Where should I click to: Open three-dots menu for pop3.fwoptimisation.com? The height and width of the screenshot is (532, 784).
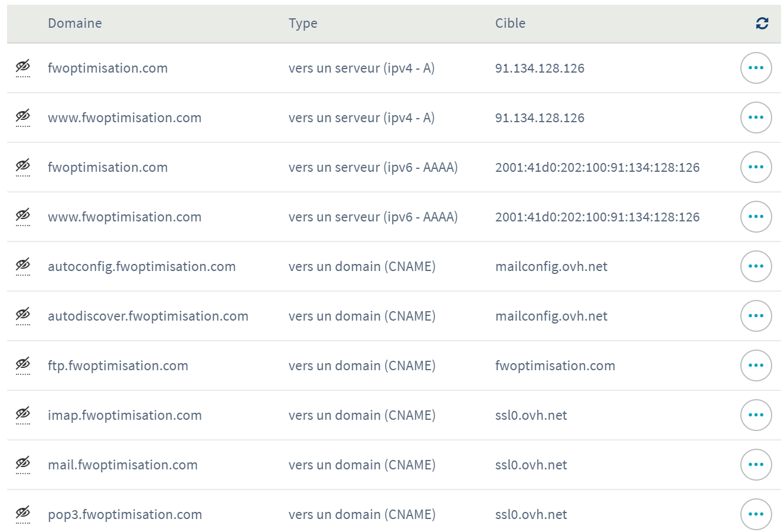(x=756, y=514)
